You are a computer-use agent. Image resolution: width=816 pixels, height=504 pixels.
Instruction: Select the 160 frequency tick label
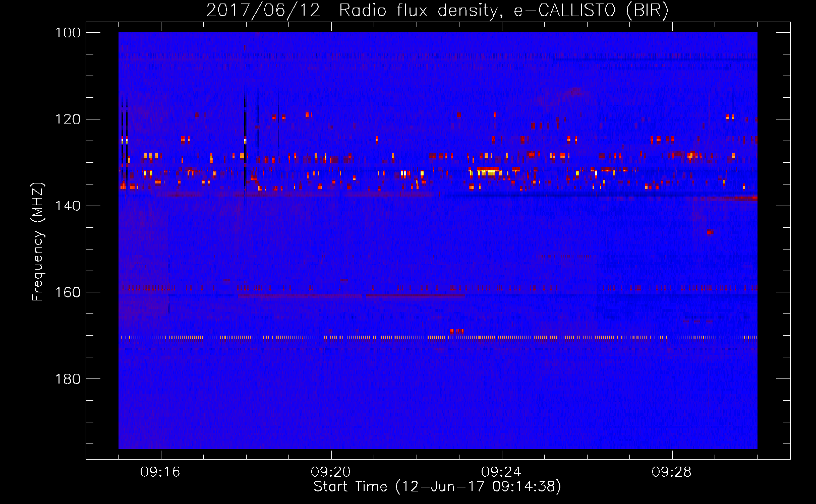click(68, 292)
